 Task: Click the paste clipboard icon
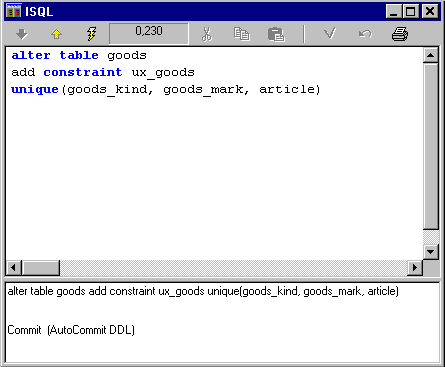coord(276,34)
